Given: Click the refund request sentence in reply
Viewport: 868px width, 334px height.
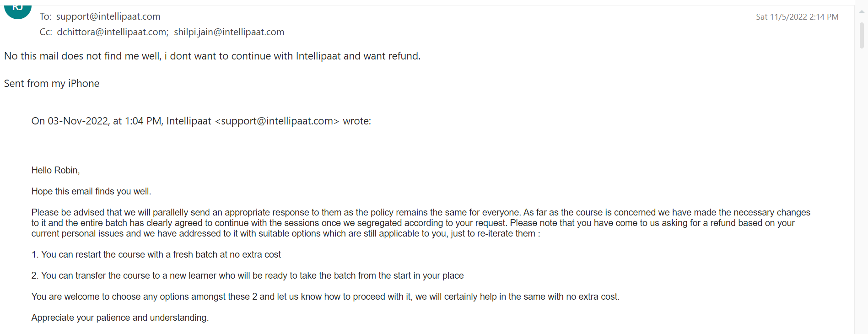Looking at the screenshot, I should [212, 56].
